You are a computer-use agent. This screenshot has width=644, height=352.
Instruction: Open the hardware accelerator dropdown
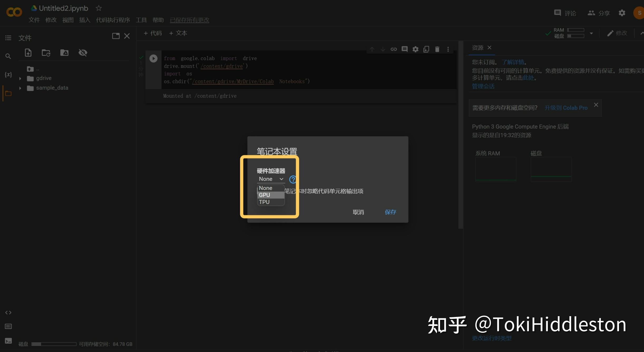[x=271, y=179]
